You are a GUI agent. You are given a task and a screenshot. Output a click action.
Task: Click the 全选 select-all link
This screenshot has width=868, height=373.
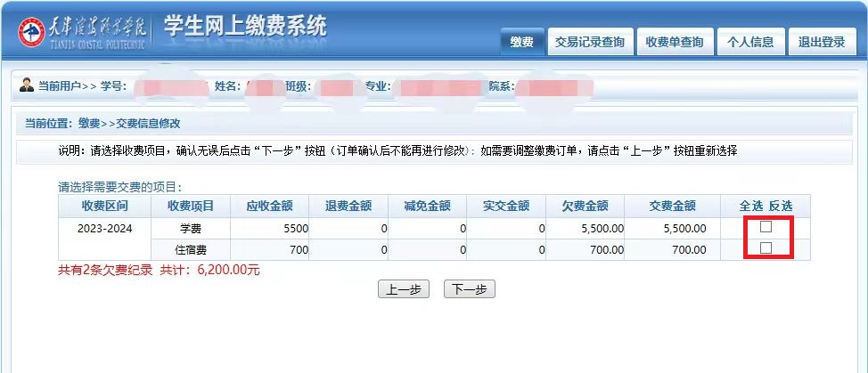751,206
